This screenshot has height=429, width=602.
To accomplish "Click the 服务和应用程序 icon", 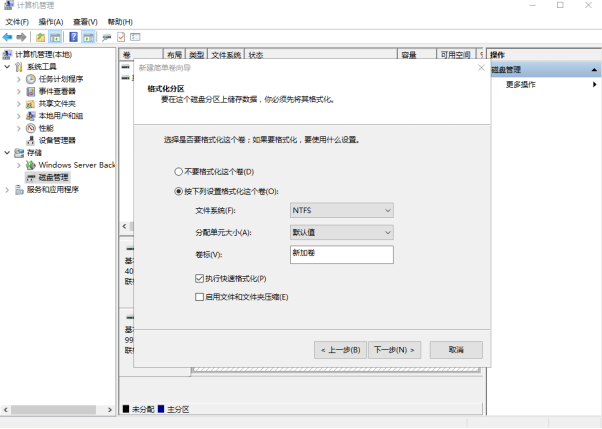I will click(19, 190).
